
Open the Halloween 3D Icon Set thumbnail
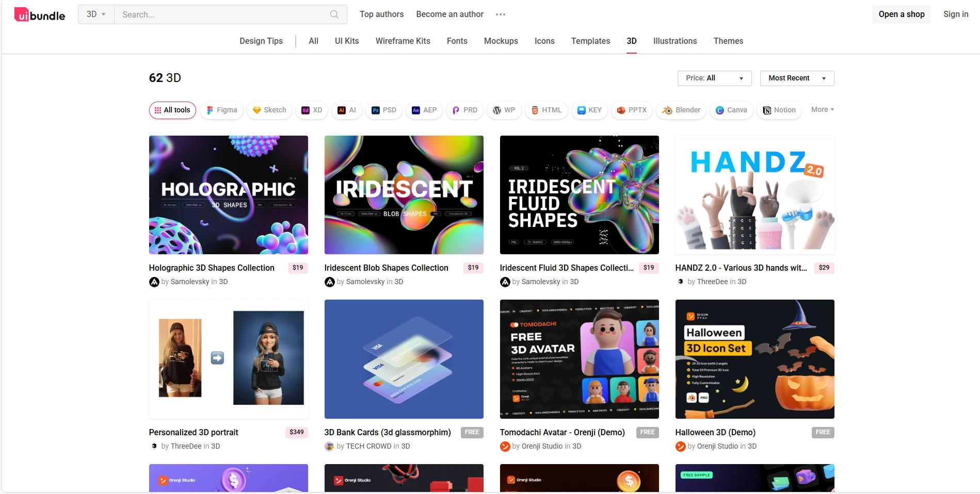click(x=755, y=359)
